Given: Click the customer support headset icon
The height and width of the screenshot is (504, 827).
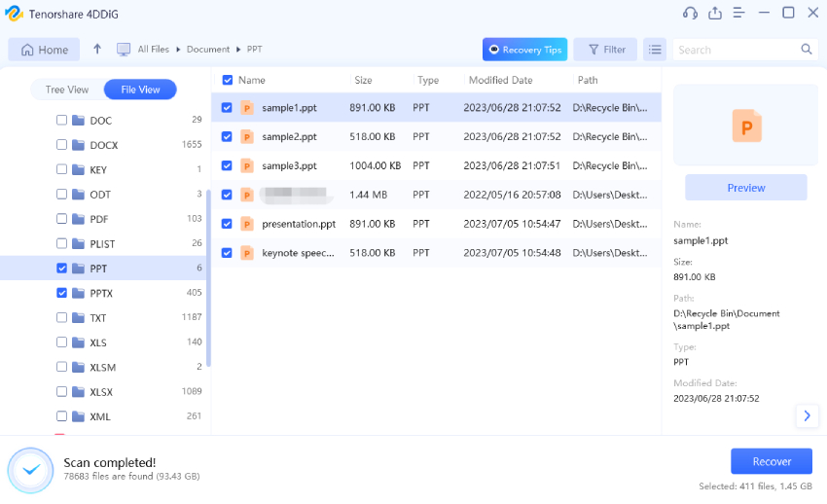Looking at the screenshot, I should pyautogui.click(x=691, y=13).
